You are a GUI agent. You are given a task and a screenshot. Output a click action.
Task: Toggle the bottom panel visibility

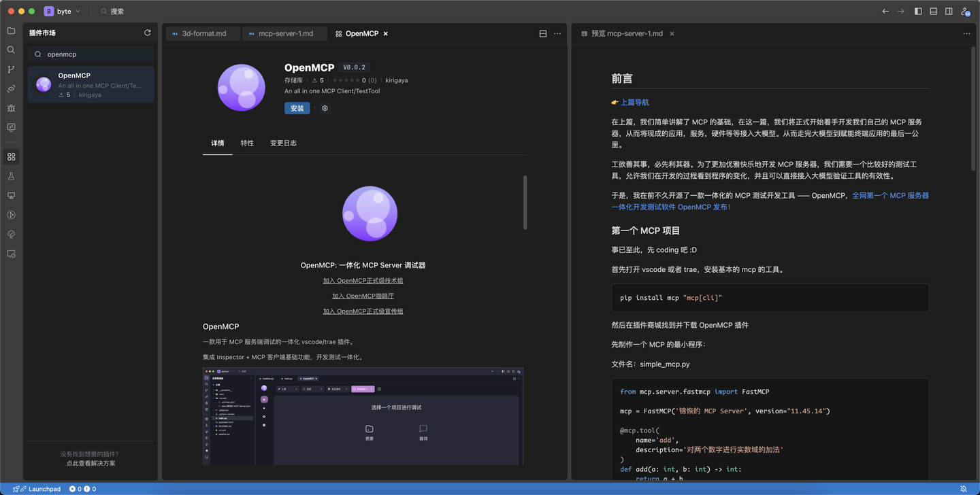point(933,11)
